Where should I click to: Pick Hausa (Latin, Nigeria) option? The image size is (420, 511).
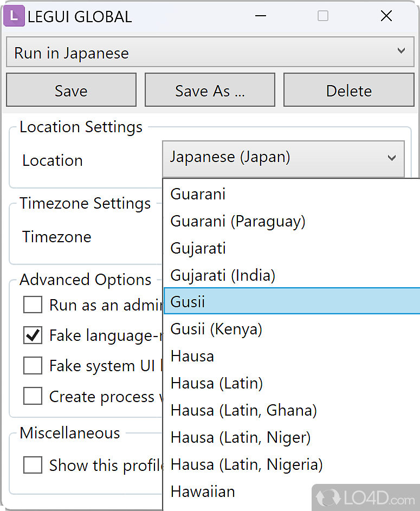247,464
